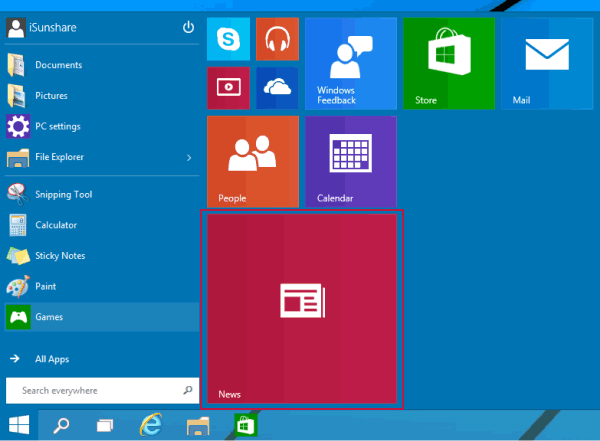
Task: Expand the File Explorer jump list arrow
Action: click(189, 157)
